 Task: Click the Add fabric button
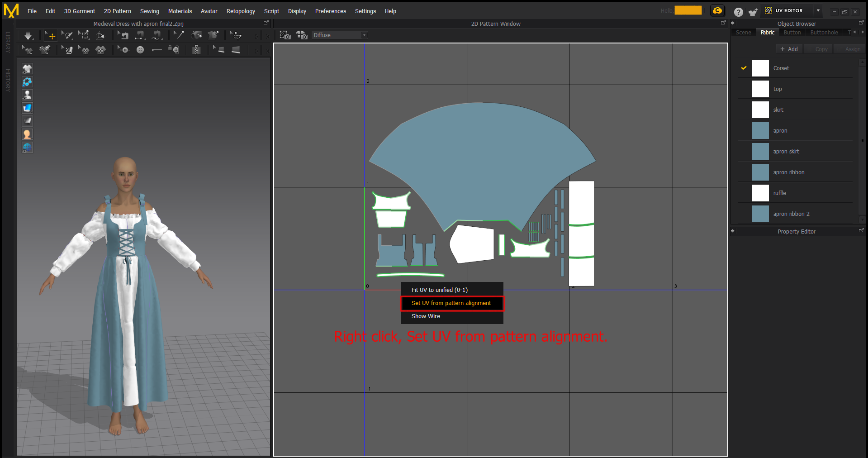coord(789,49)
